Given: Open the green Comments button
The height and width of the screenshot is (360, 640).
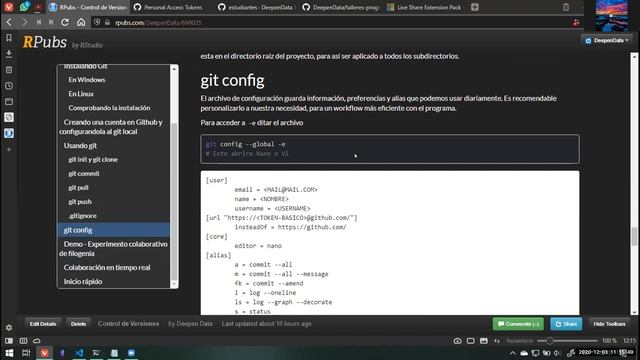Looking at the screenshot, I should (518, 324).
